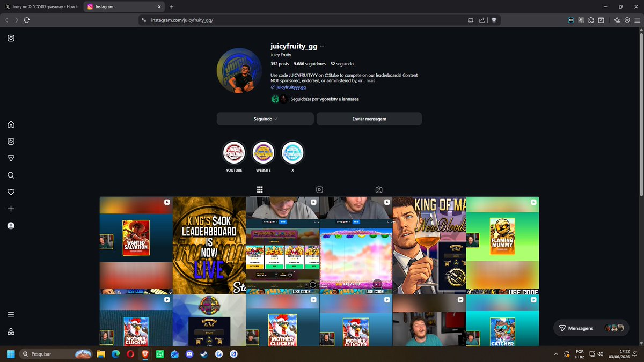Open Instagram search magnifier in sidebar
This screenshot has height=362, width=644.
pos(11,175)
